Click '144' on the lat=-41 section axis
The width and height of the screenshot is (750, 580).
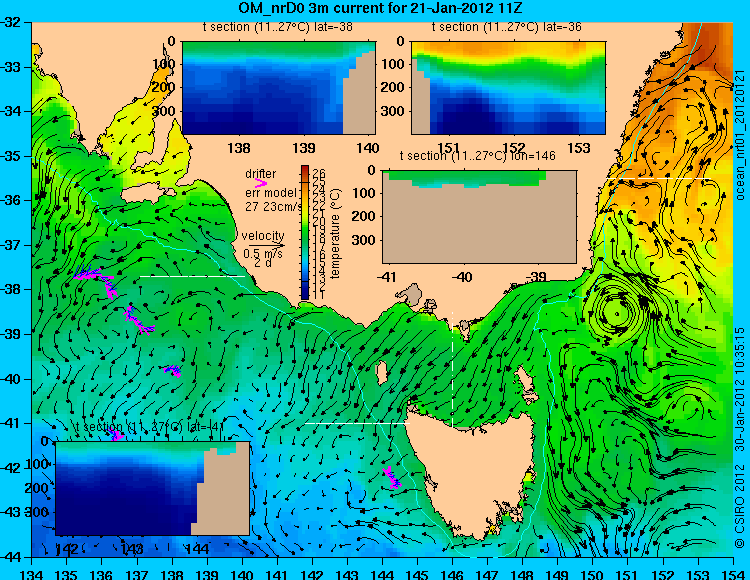[197, 548]
